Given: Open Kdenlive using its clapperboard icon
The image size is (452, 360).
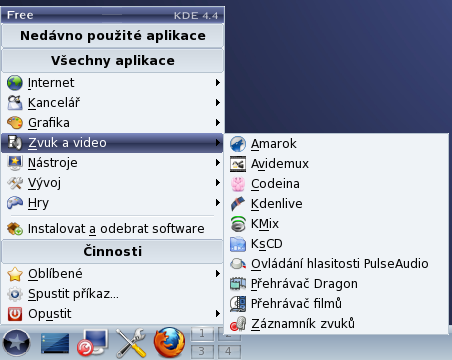Looking at the screenshot, I should coord(238,204).
